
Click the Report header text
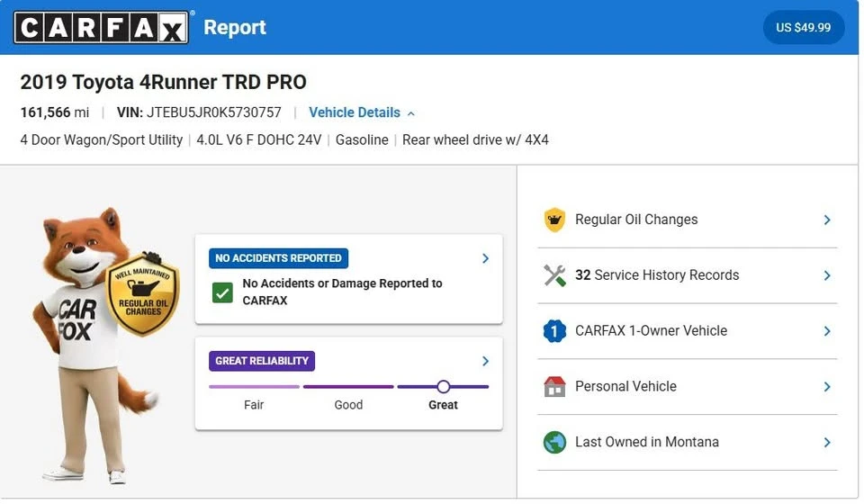(235, 28)
